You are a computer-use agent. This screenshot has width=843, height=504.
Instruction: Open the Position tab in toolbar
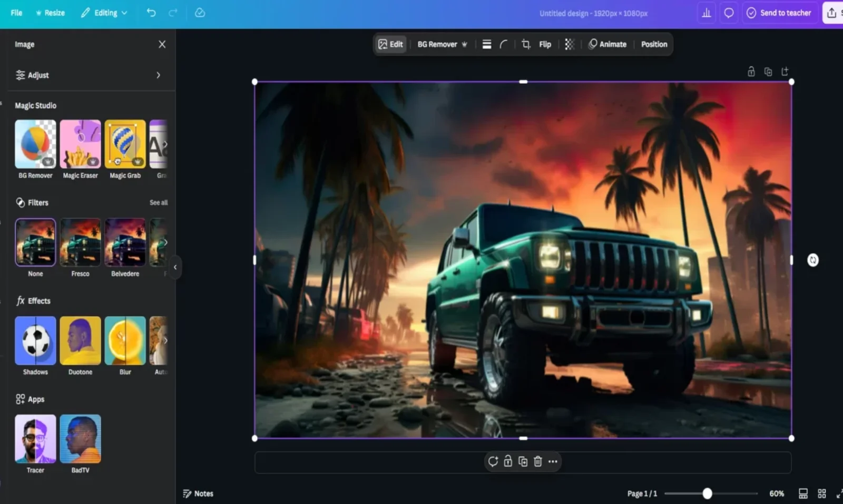tap(654, 44)
